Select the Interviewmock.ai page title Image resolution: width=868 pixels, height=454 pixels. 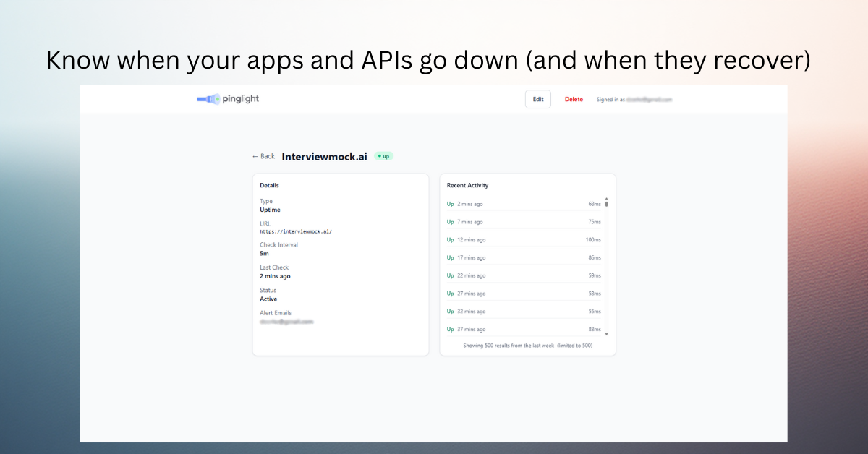click(324, 155)
